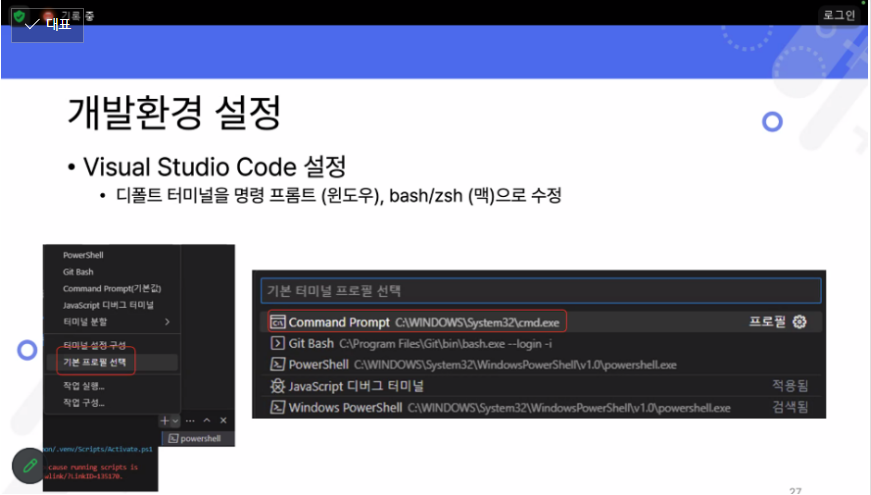Image resolution: width=871 pixels, height=495 pixels.
Task: Select JavaScript 디버그 터미널 in profile list
Action: pos(541,386)
